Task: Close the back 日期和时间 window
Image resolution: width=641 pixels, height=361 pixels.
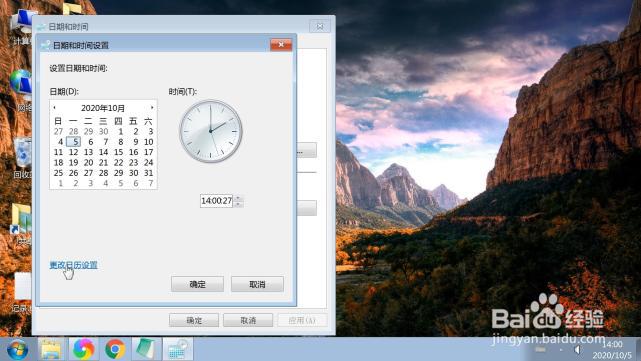Action: (x=320, y=26)
